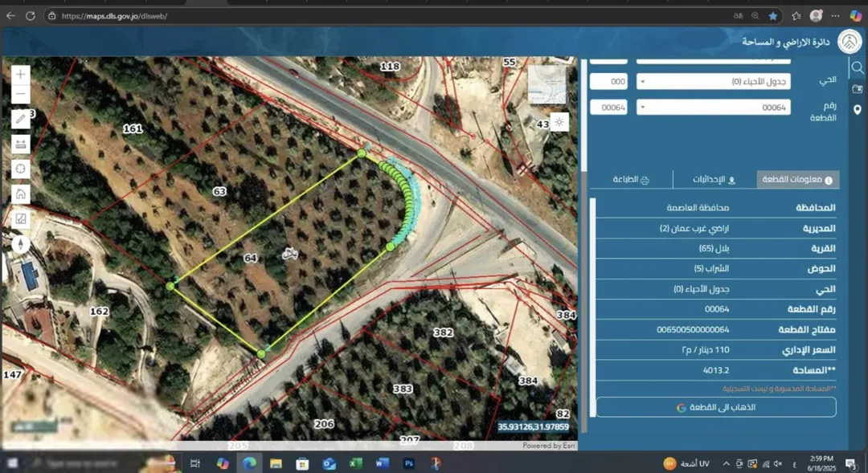
Task: Open browser settings and more menu
Action: (x=835, y=16)
